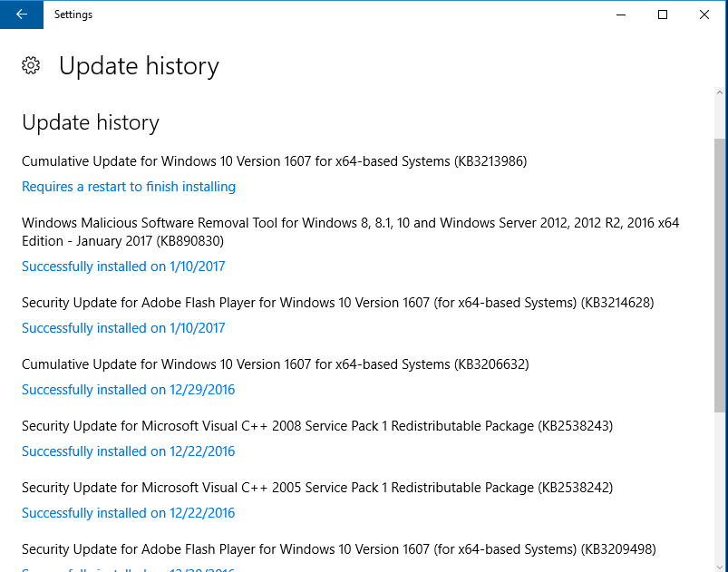Screen dimensions: 728x572
Task: Open install status link for KB890830
Action: pos(123,267)
